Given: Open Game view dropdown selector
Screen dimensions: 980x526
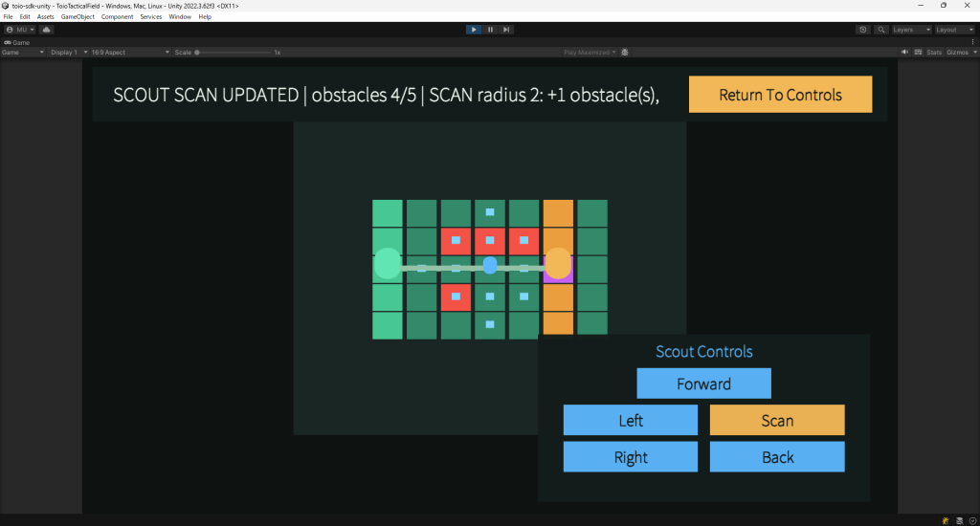Looking at the screenshot, I should [23, 53].
